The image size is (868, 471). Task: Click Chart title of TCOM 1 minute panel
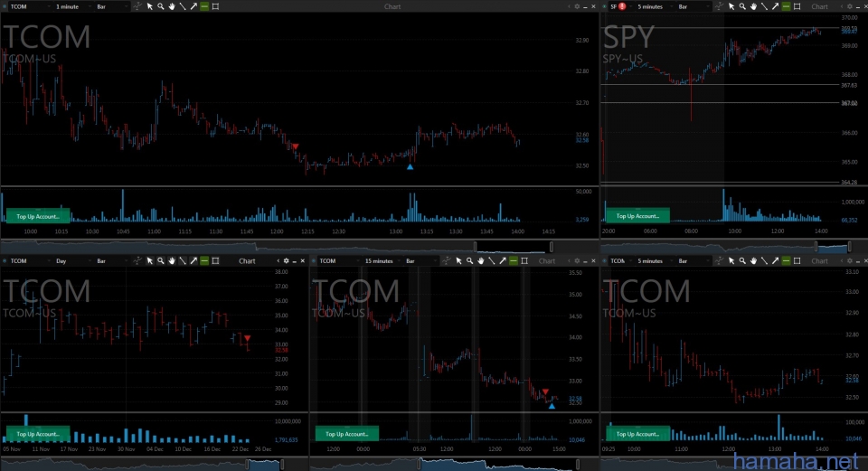392,6
